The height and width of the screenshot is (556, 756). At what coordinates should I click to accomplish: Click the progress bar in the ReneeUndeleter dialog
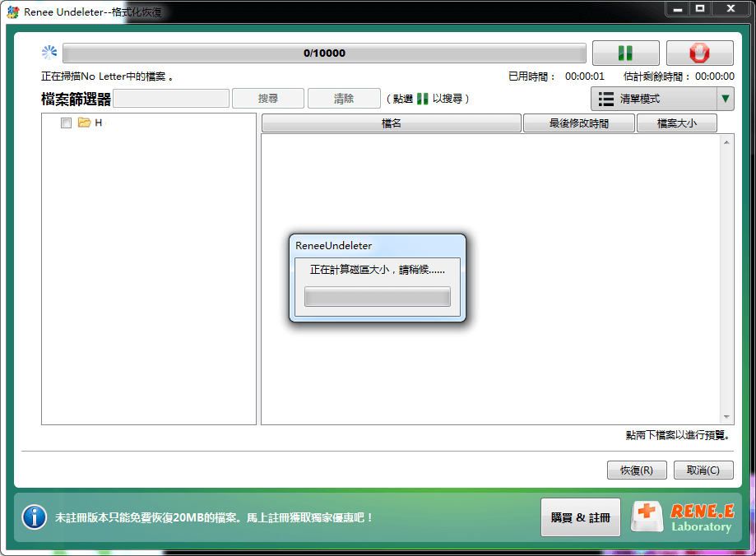[x=378, y=297]
